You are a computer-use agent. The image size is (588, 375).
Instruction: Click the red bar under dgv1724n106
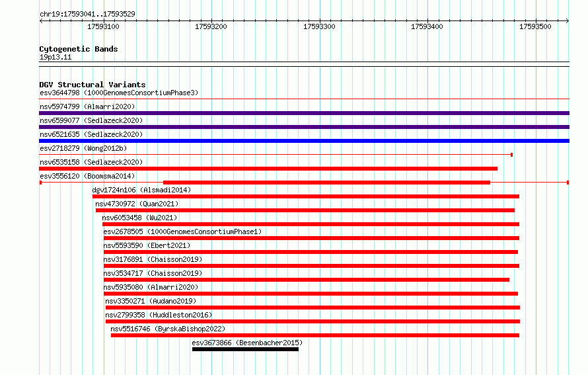(x=306, y=196)
